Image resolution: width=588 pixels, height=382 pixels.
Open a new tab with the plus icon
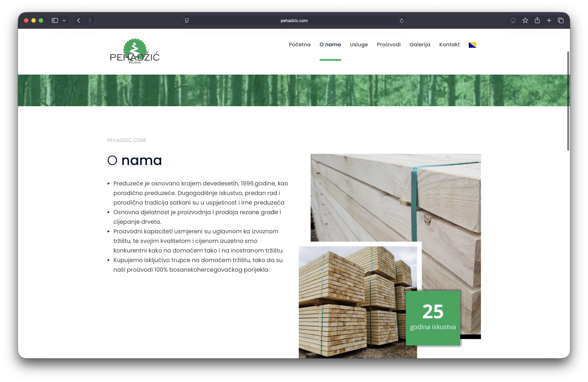pyautogui.click(x=549, y=20)
